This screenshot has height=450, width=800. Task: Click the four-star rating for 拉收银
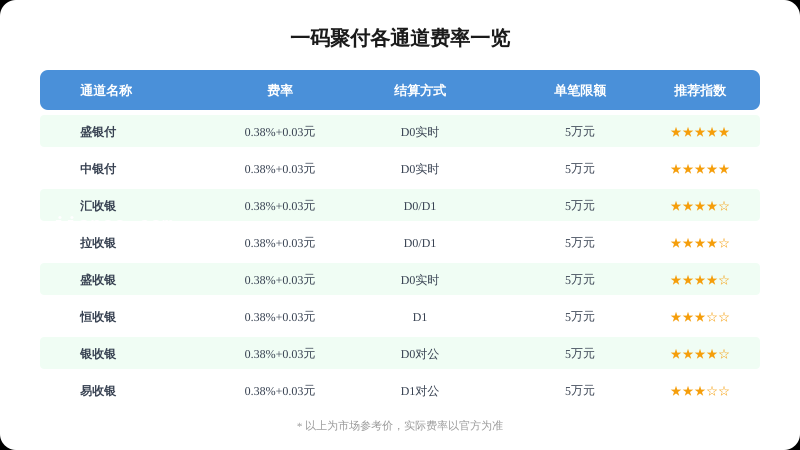[700, 243]
